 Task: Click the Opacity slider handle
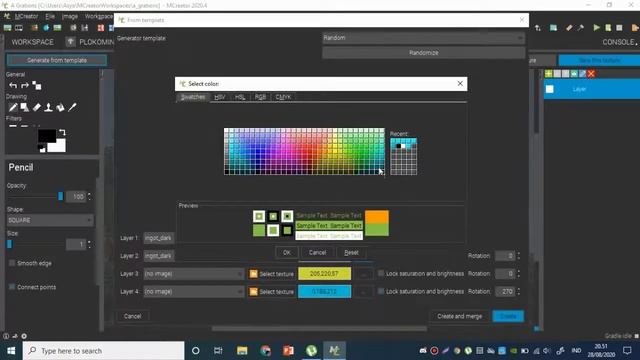click(x=60, y=196)
